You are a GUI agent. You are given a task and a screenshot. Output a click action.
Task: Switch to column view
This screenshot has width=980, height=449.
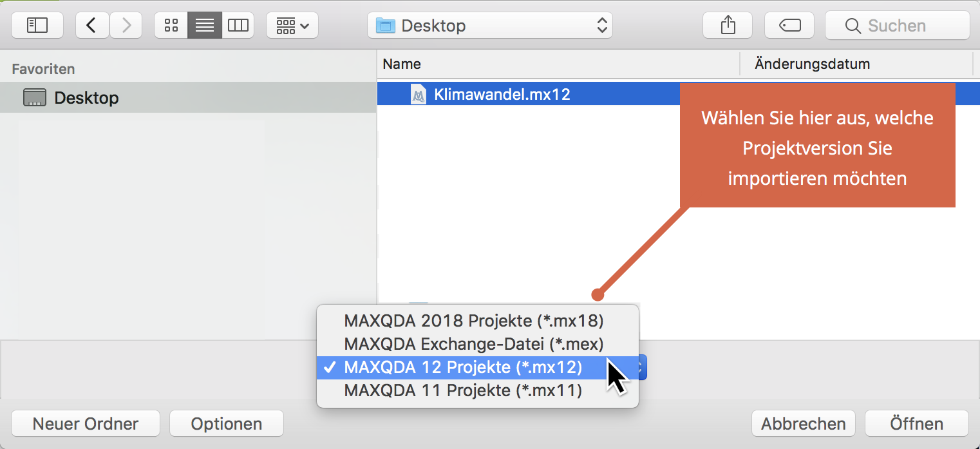pos(238,26)
